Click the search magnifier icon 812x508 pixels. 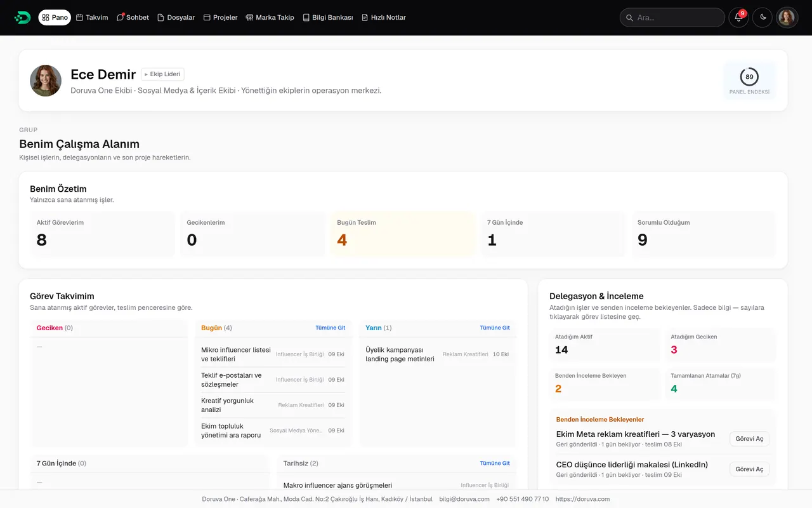click(630, 18)
